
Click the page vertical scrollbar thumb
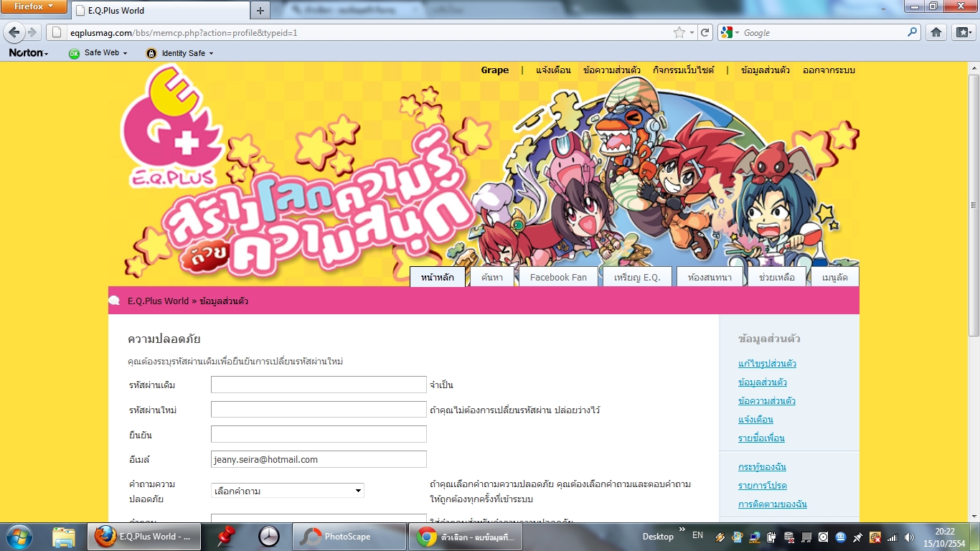tap(974, 204)
